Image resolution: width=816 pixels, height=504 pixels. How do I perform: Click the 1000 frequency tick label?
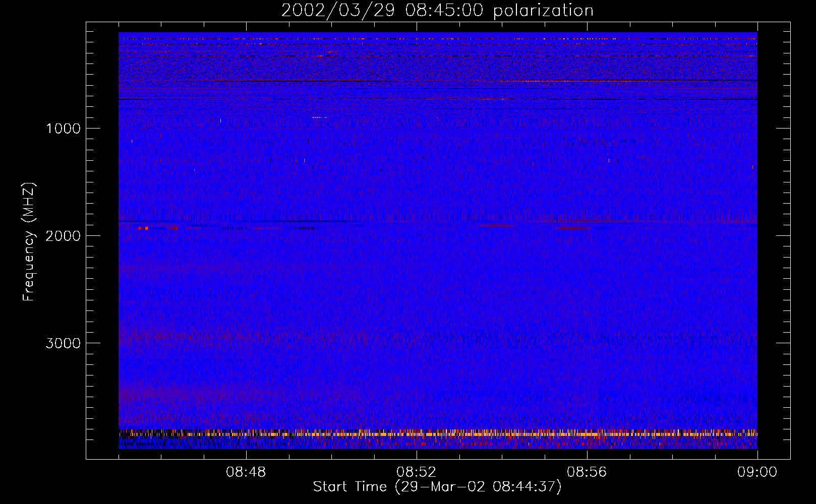63,129
